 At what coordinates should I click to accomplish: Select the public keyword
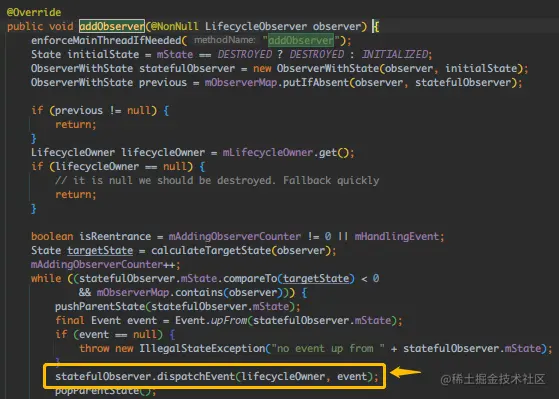point(25,26)
